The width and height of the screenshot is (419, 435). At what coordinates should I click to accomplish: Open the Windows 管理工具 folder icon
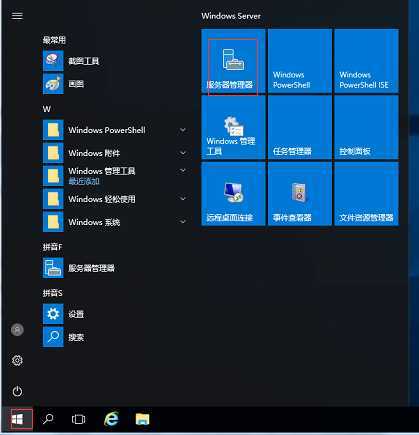53,176
